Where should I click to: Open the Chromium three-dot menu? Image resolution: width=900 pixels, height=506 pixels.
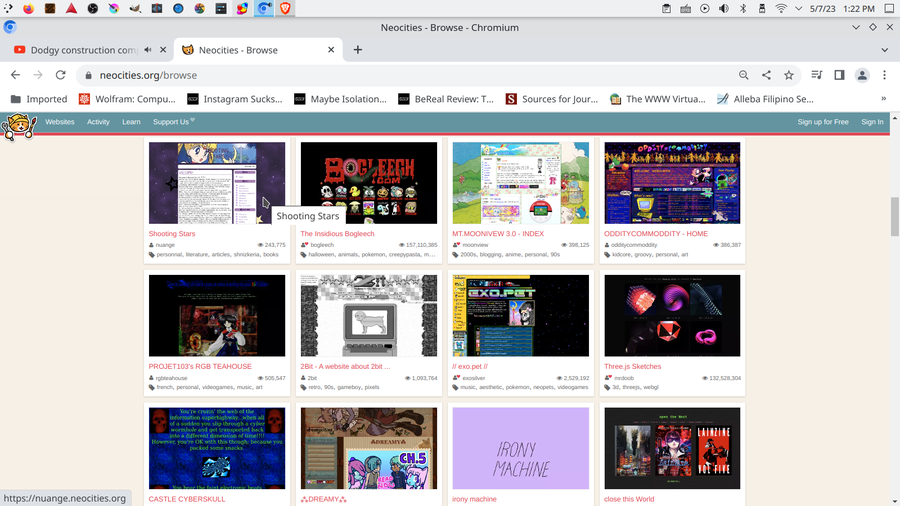pyautogui.click(x=883, y=75)
